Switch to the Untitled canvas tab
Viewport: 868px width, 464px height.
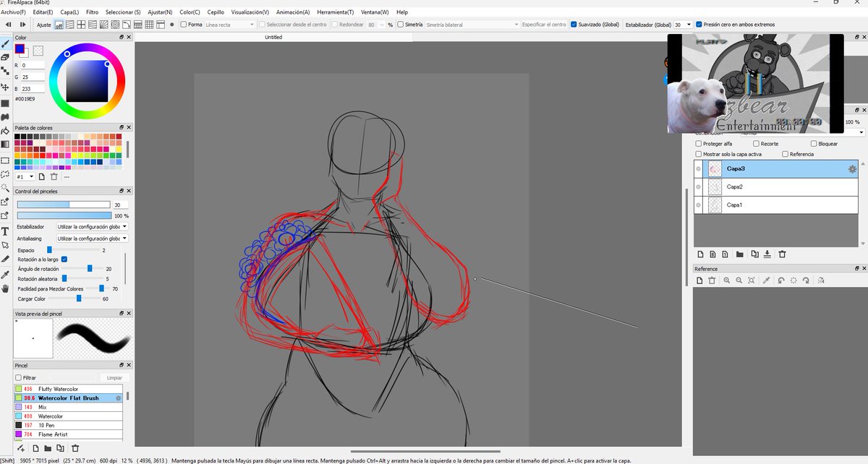point(273,37)
